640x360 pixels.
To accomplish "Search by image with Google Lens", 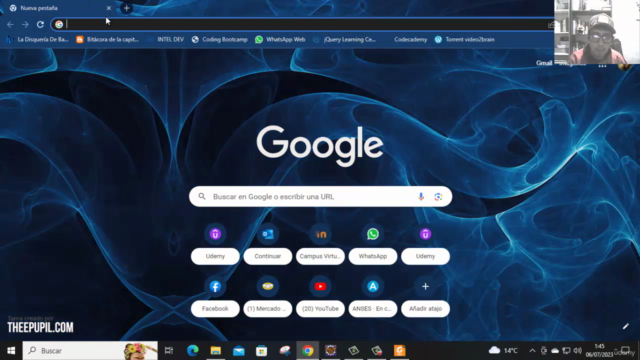I will (x=438, y=197).
